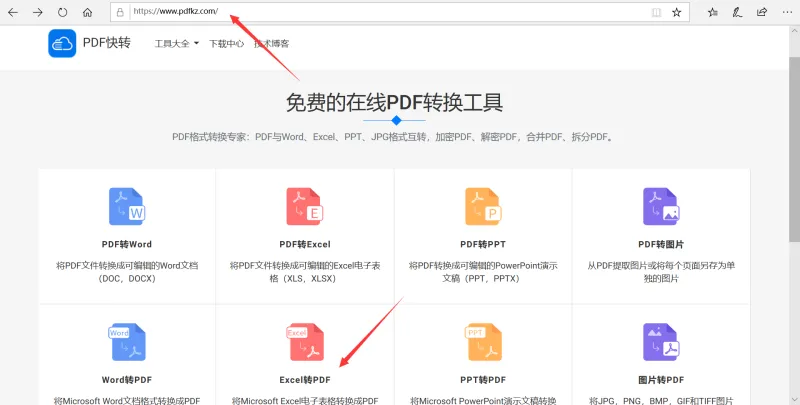Click the add notes pen icon
Screen dimensions: 800x405
tap(737, 12)
